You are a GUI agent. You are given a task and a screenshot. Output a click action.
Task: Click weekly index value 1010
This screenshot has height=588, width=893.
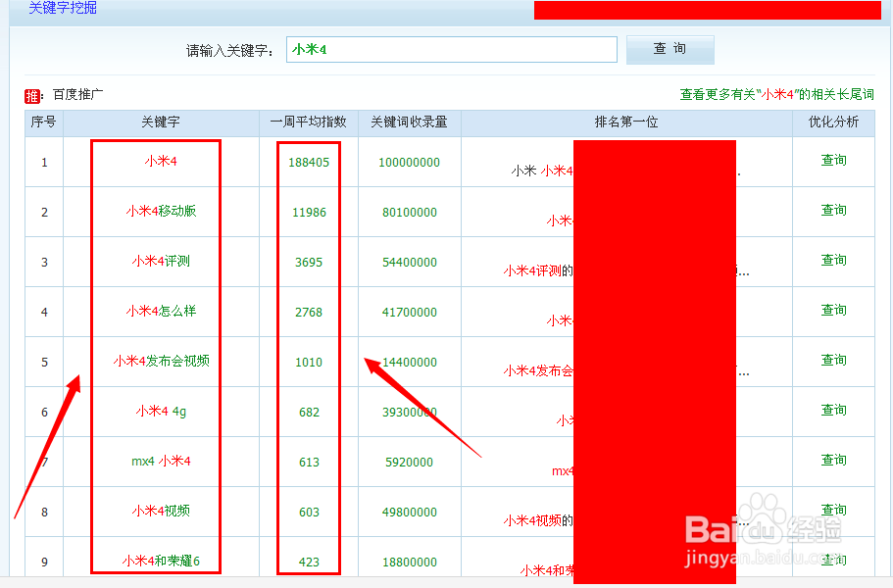(x=309, y=363)
